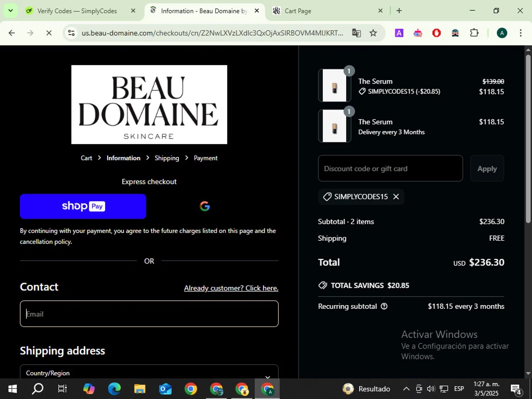Focus the Email input field
The image size is (532, 399).
click(x=149, y=314)
